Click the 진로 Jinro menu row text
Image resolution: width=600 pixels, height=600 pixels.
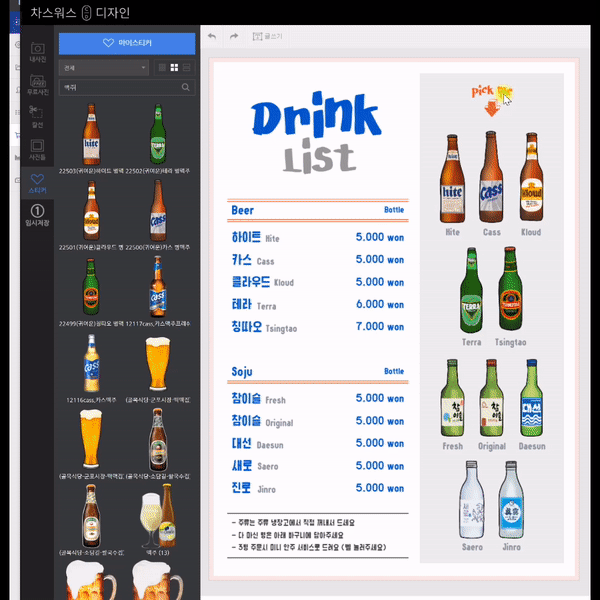[x=254, y=488]
